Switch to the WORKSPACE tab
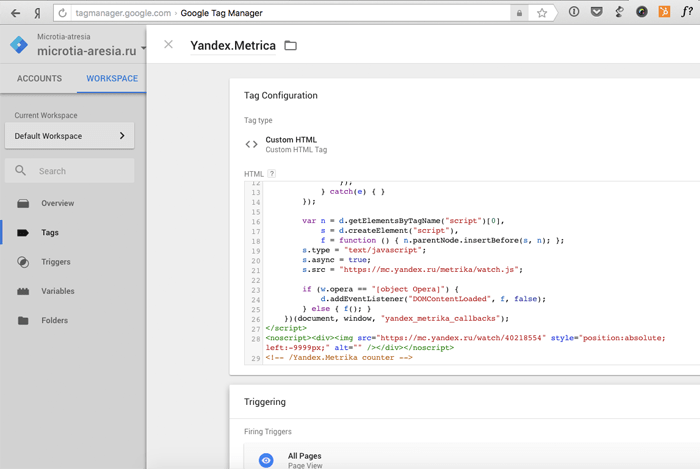Image resolution: width=700 pixels, height=469 pixels. point(112,79)
